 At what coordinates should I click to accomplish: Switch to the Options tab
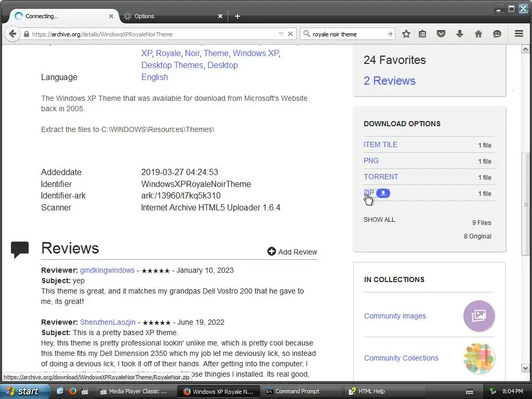point(173,16)
